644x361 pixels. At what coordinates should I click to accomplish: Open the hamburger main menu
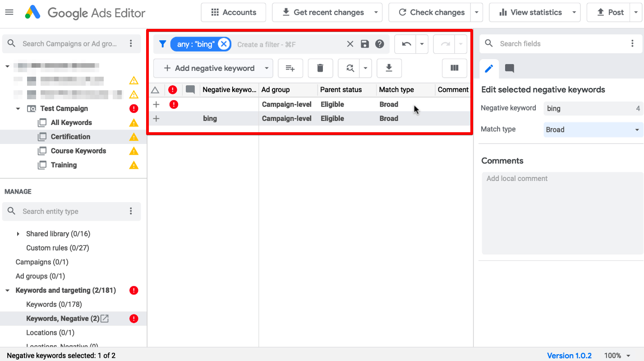(9, 12)
